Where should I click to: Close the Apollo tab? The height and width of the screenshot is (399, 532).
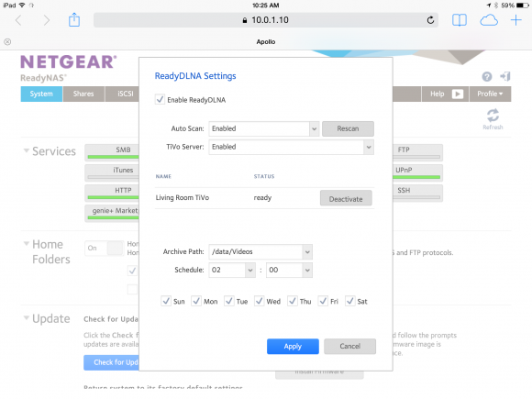point(7,41)
